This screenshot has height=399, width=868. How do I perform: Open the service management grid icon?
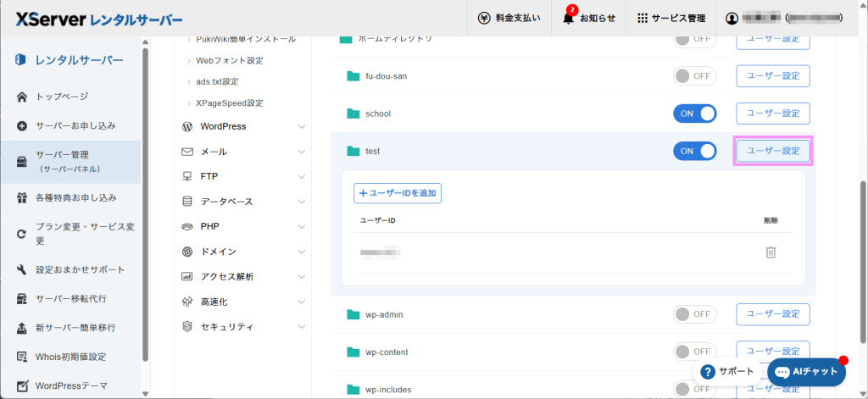pyautogui.click(x=643, y=18)
